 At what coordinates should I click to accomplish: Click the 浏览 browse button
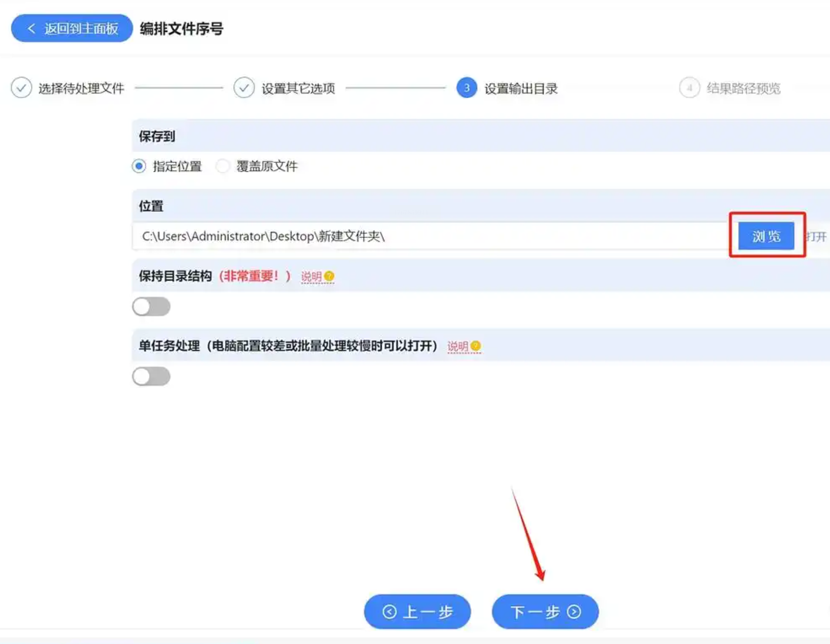tap(766, 236)
